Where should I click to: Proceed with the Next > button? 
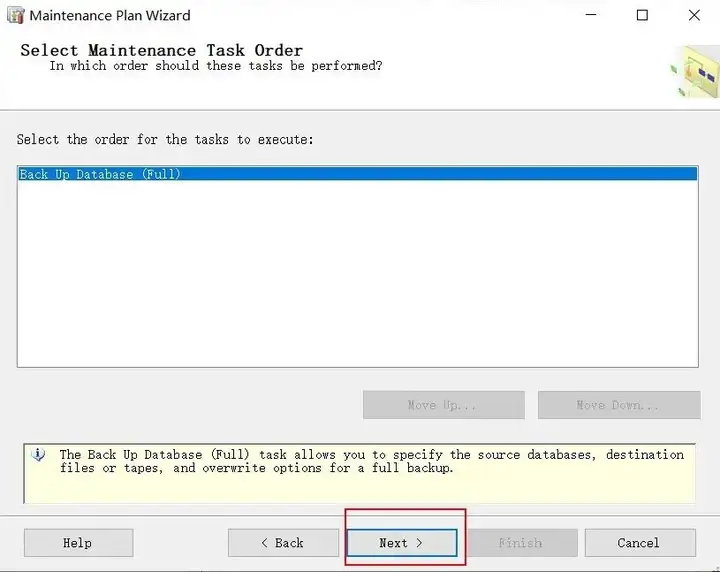click(401, 543)
